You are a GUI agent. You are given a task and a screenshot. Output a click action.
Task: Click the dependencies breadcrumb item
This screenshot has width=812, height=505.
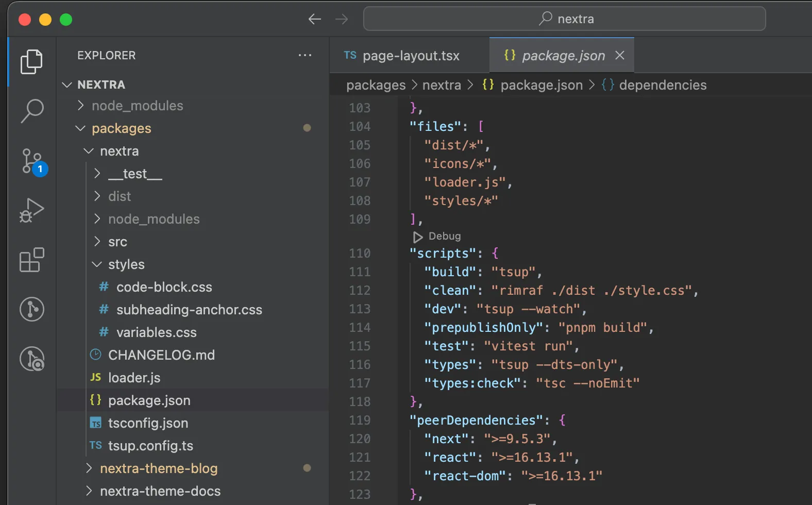point(662,85)
